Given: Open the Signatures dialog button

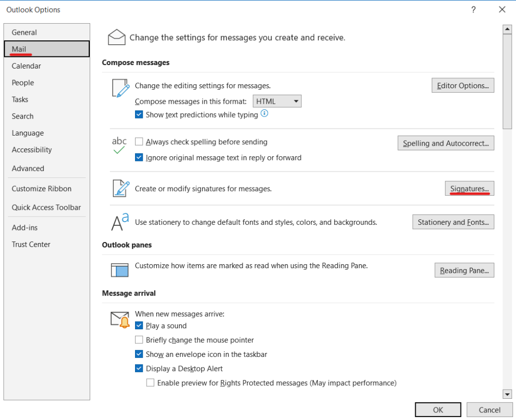Looking at the screenshot, I should (469, 189).
